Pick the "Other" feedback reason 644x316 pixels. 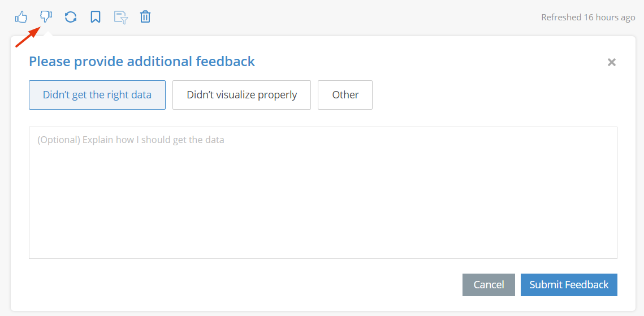(345, 95)
